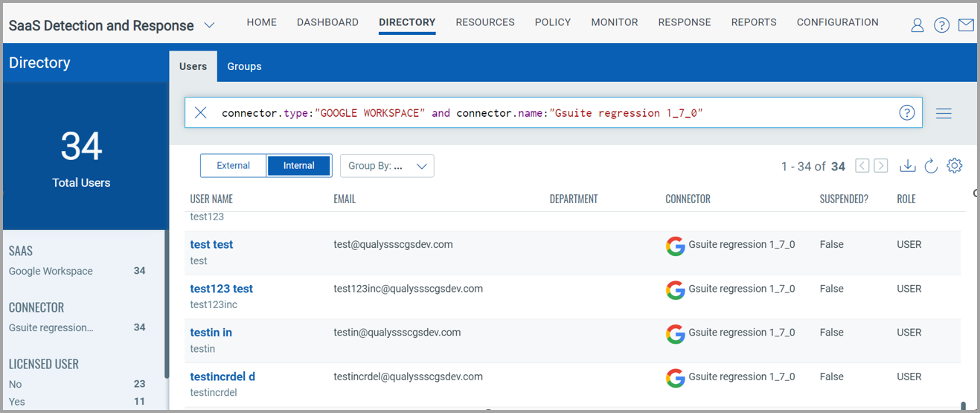The height and width of the screenshot is (413, 980).
Task: Open the DASHBOARD menu
Action: 327,22
